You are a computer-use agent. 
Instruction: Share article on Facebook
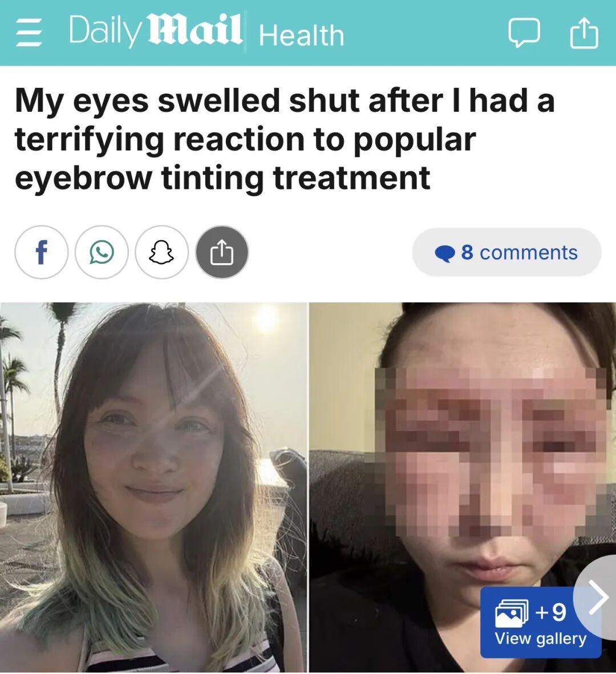click(41, 252)
